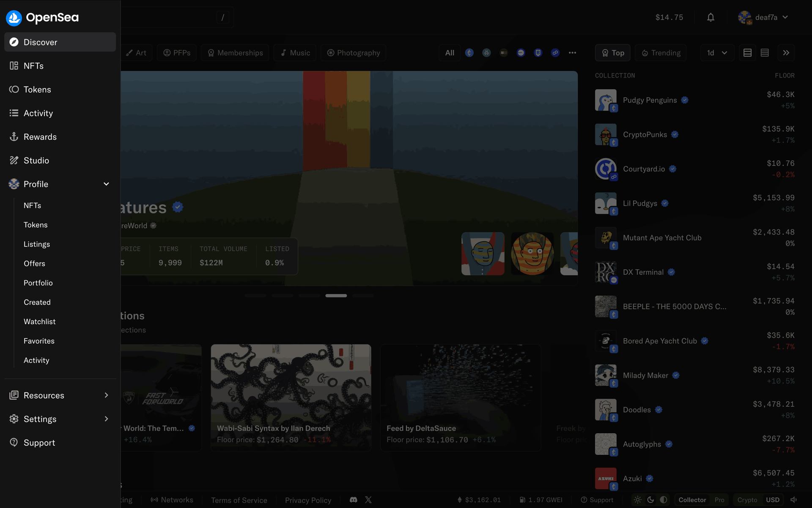Click the OpenSea logo

42,17
